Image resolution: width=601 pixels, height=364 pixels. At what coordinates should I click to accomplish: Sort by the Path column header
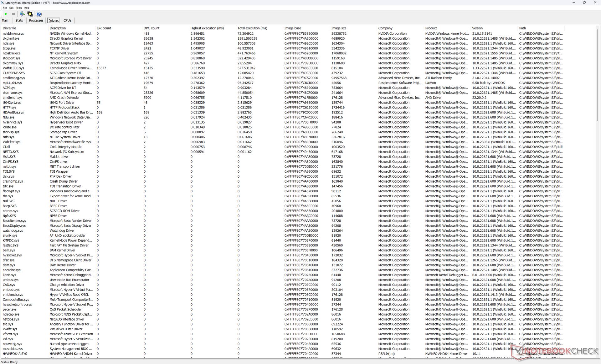[541, 28]
